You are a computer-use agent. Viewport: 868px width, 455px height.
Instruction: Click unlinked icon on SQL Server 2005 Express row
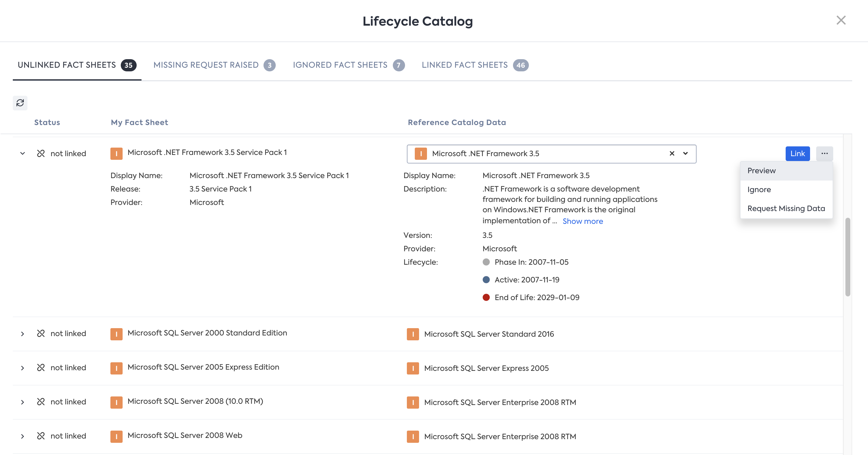tap(41, 367)
